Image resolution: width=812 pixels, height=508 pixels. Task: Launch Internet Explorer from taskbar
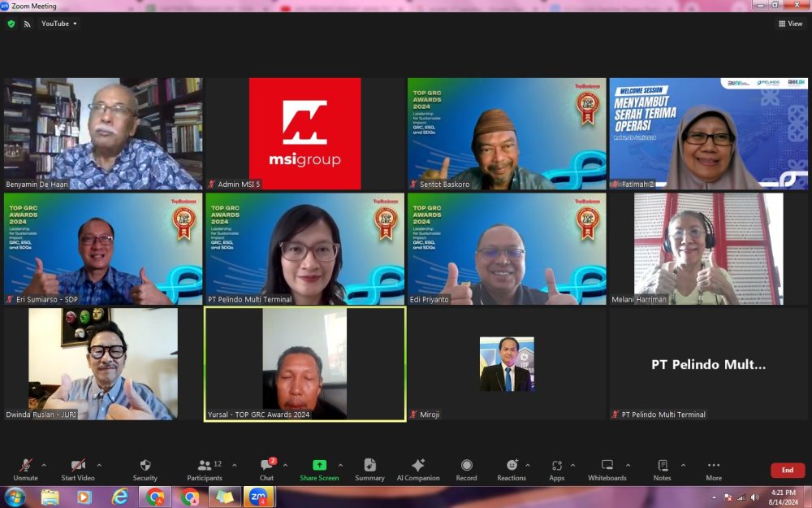(x=119, y=497)
